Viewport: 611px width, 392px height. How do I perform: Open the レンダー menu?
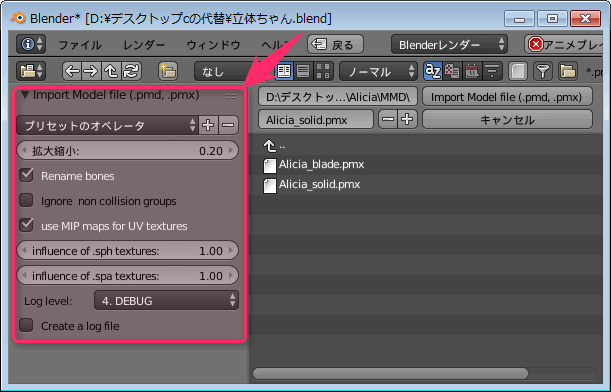(x=144, y=45)
